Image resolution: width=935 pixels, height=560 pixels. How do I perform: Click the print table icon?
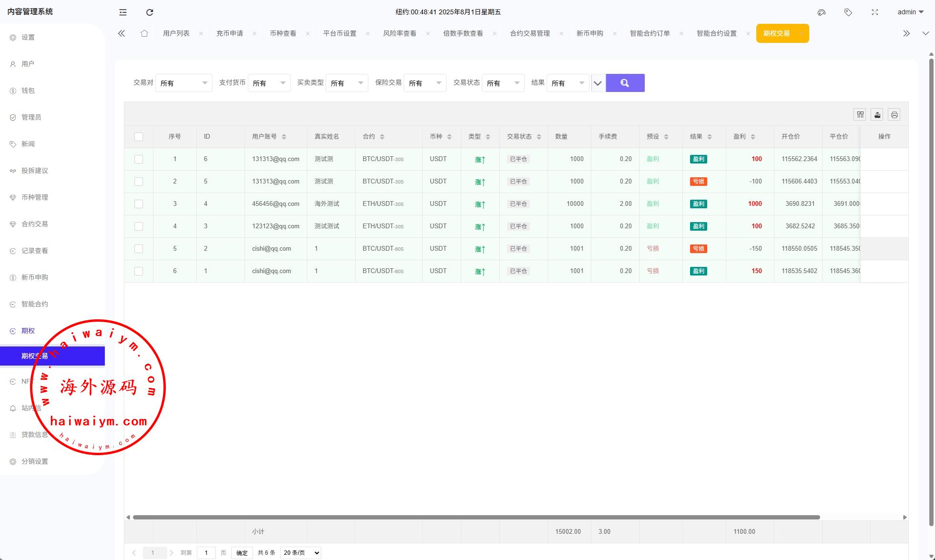pyautogui.click(x=894, y=115)
